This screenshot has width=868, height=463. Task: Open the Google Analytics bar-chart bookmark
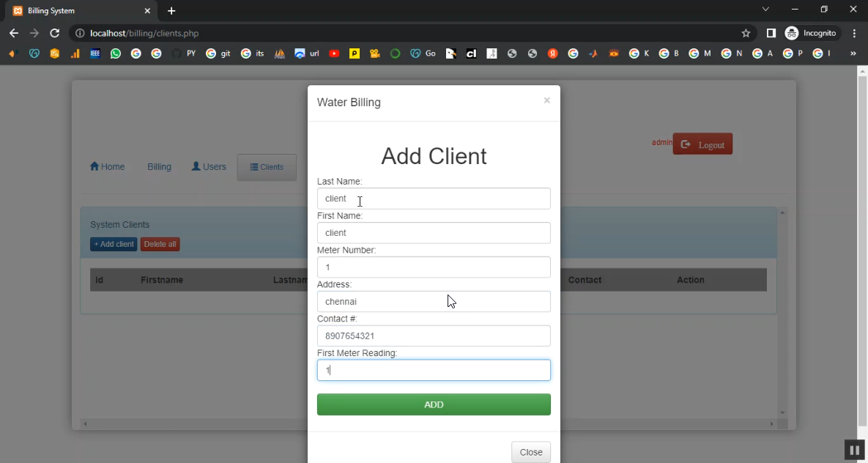(x=75, y=53)
